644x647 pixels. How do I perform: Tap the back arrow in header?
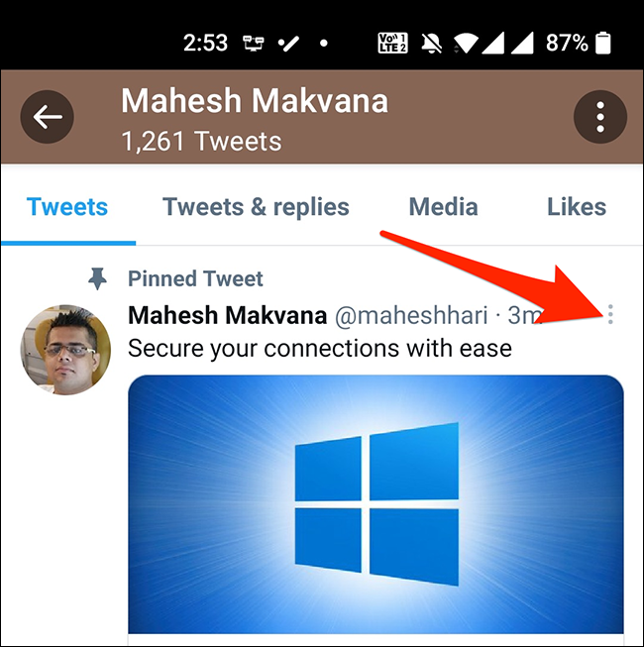(x=47, y=117)
